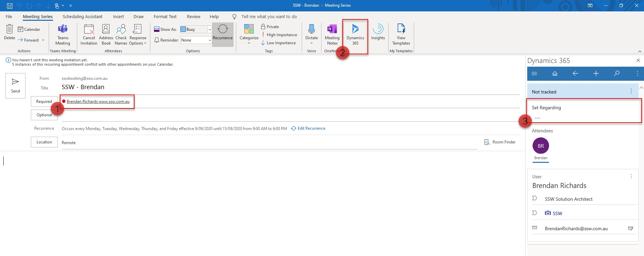Open the Address Book
Screen dimensions: 644x256
coord(106,34)
